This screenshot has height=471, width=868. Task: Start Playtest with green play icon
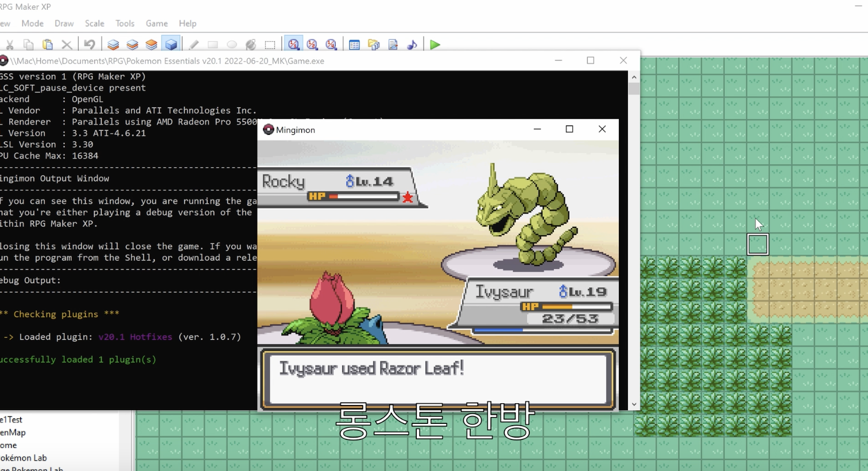click(x=435, y=45)
